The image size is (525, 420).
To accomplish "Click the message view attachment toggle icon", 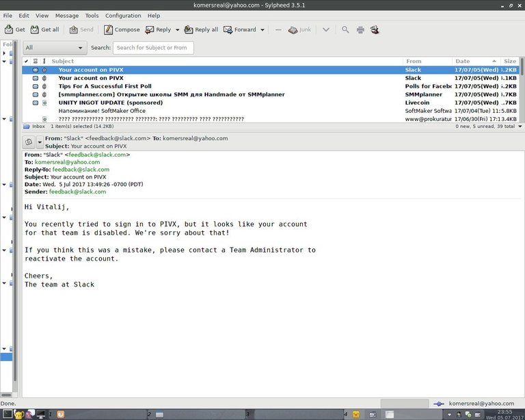I will pos(29,142).
